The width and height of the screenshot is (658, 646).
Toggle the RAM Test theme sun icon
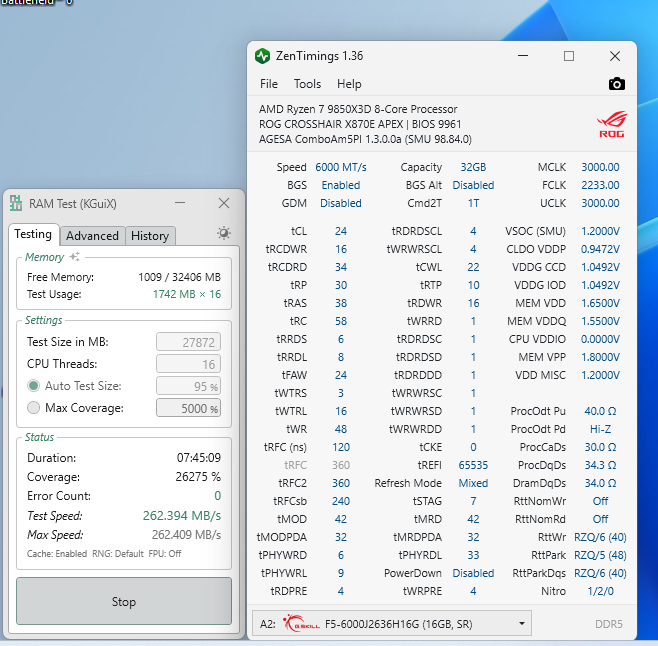[224, 233]
